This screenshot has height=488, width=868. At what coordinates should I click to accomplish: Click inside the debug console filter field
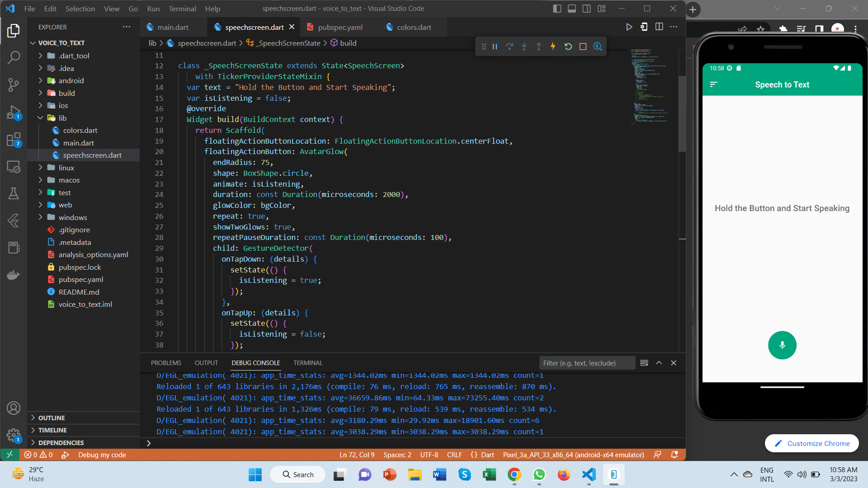point(586,363)
